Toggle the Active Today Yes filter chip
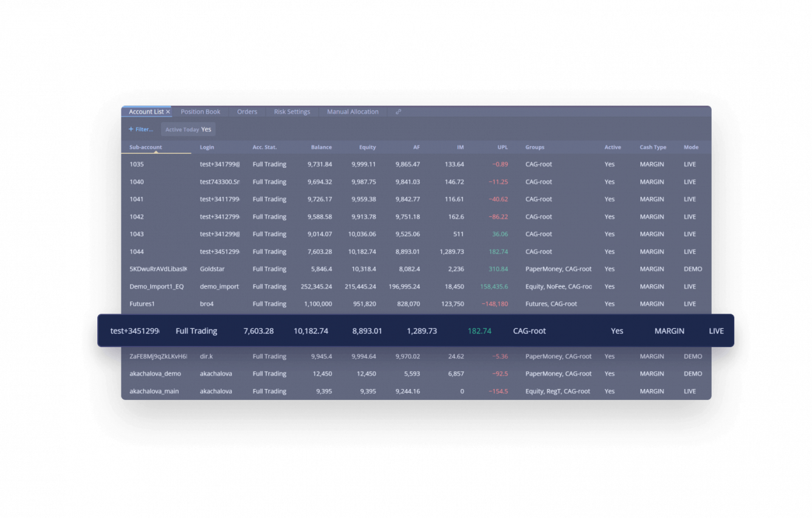This screenshot has height=518, width=812. pos(187,129)
